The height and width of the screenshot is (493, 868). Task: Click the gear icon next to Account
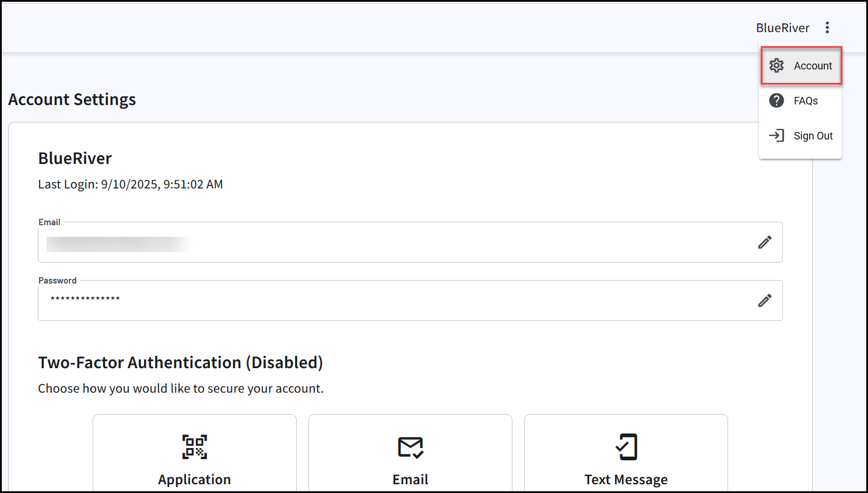point(776,65)
